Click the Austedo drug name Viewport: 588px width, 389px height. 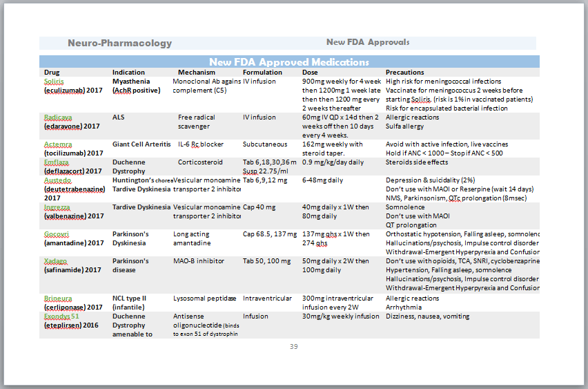tap(57, 180)
